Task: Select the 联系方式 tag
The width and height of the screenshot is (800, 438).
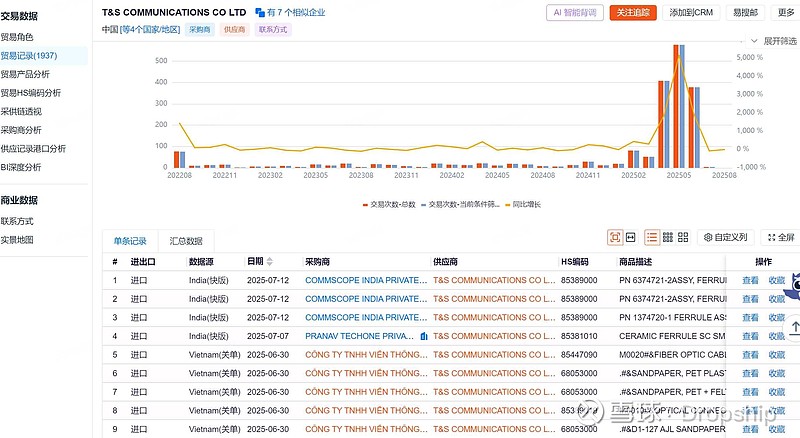Action: (272, 30)
